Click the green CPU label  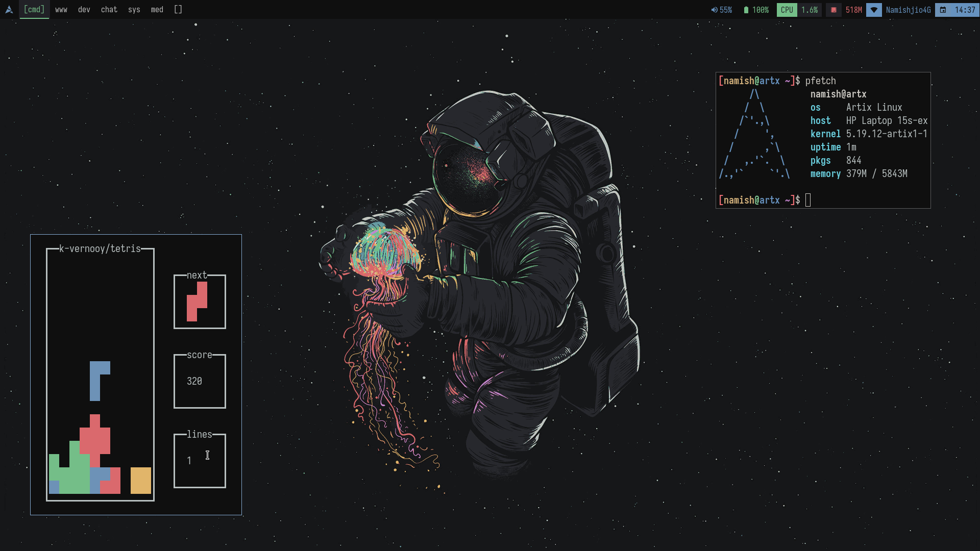787,10
